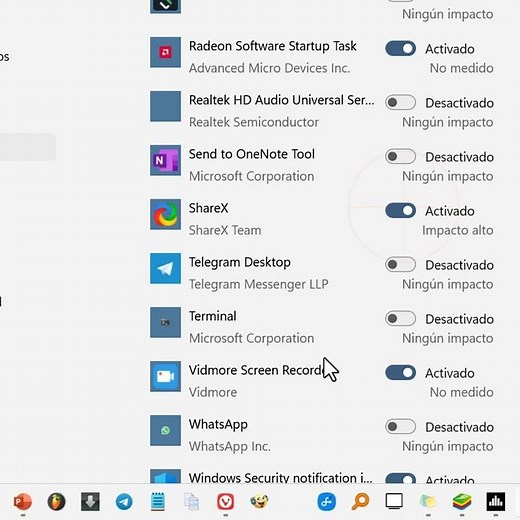520x520 pixels.
Task: Click 'Realtek Semiconductor' publisher text
Action: pos(254,122)
